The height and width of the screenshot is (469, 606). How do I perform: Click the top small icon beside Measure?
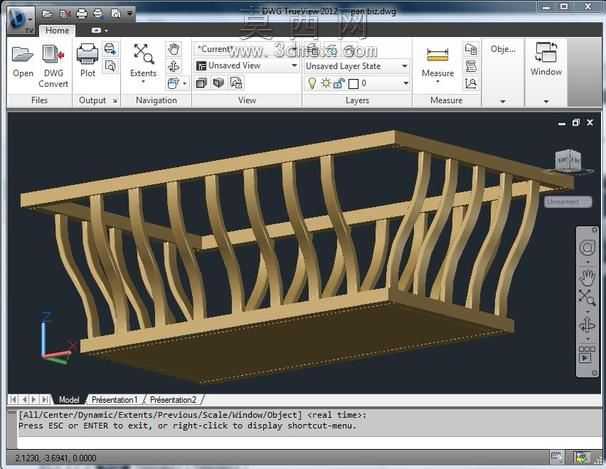point(471,49)
